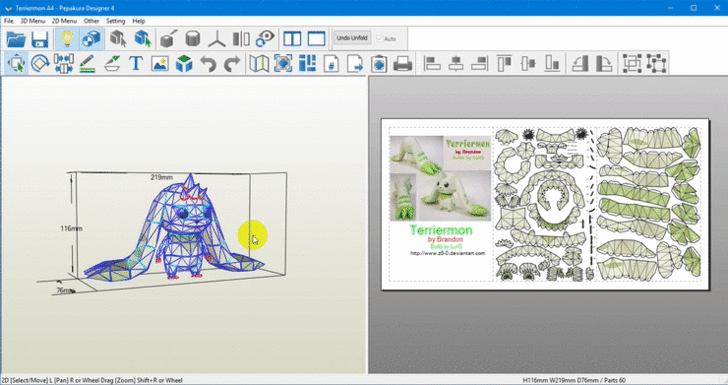Viewport: 728px width, 385px height.
Task: Rotate selected parts clockwise icon
Action: click(604, 64)
